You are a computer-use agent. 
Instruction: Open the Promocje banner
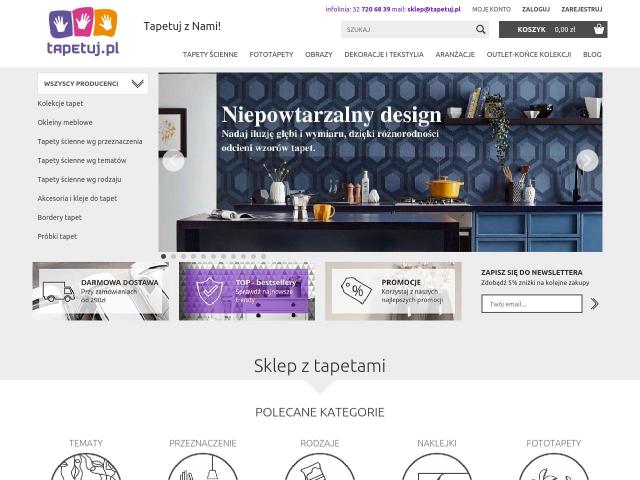coord(393,291)
